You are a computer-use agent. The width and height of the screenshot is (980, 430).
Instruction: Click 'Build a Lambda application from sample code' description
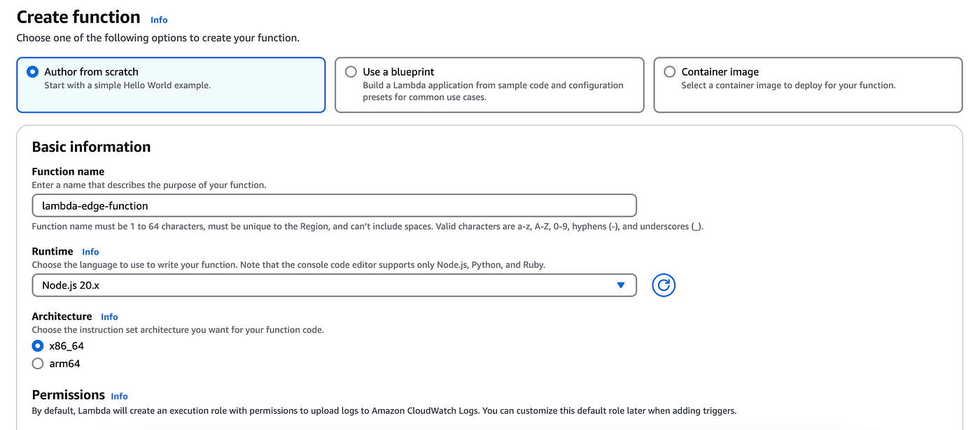[x=493, y=91]
